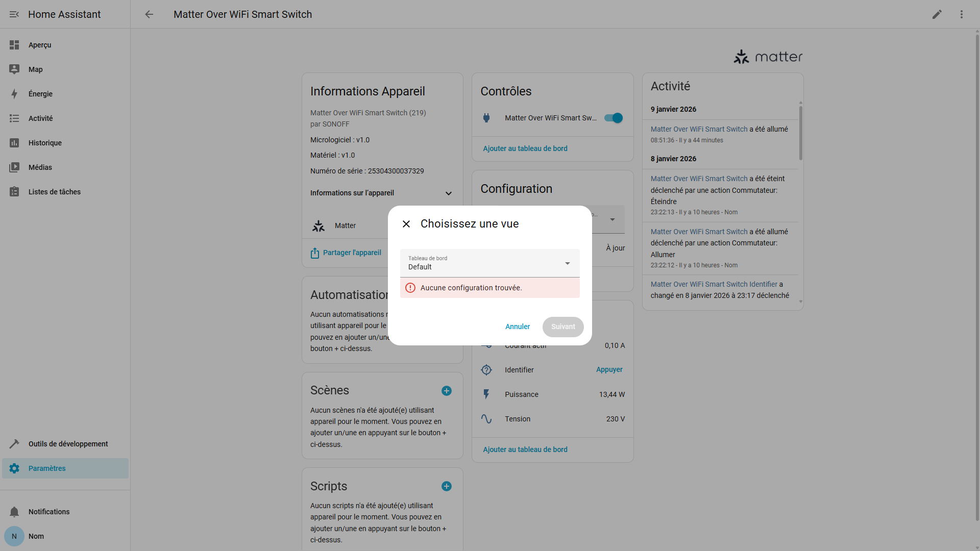The width and height of the screenshot is (980, 551).
Task: Add a new script with plus icon
Action: tap(446, 486)
